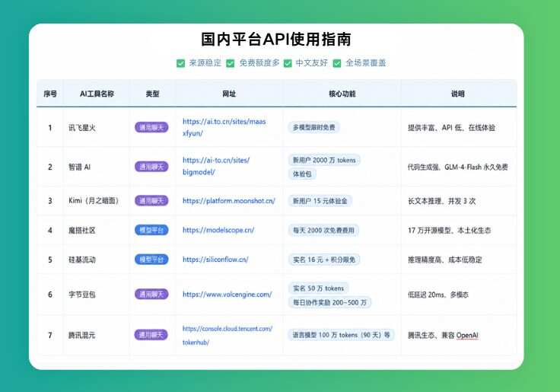The height and width of the screenshot is (392, 560).
Task: Click the 模型平台 badge in the 魔搭社区 row
Action: [x=151, y=230]
